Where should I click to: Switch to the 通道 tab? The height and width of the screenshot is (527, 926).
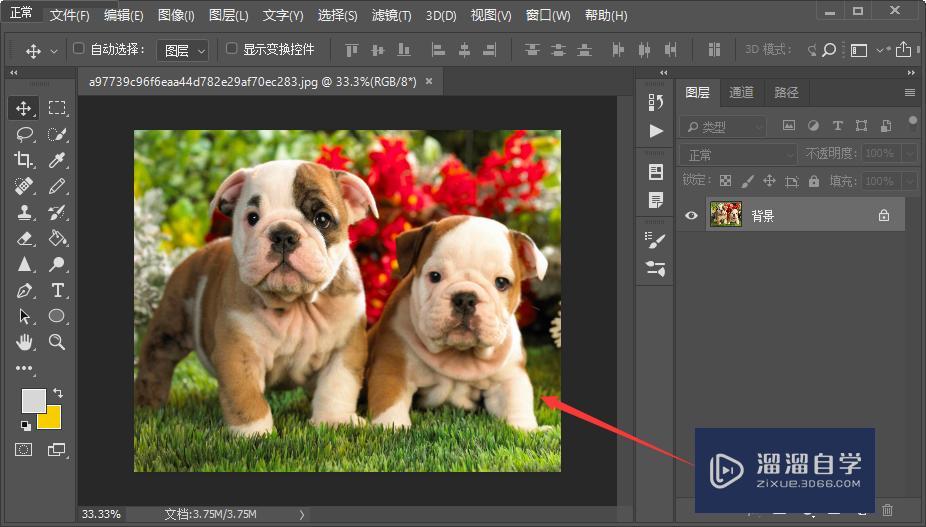click(741, 92)
